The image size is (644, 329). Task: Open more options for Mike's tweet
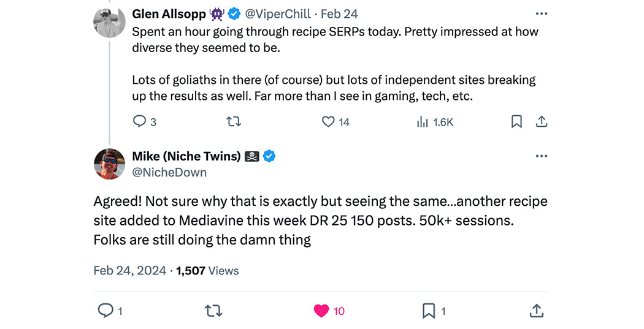click(542, 156)
